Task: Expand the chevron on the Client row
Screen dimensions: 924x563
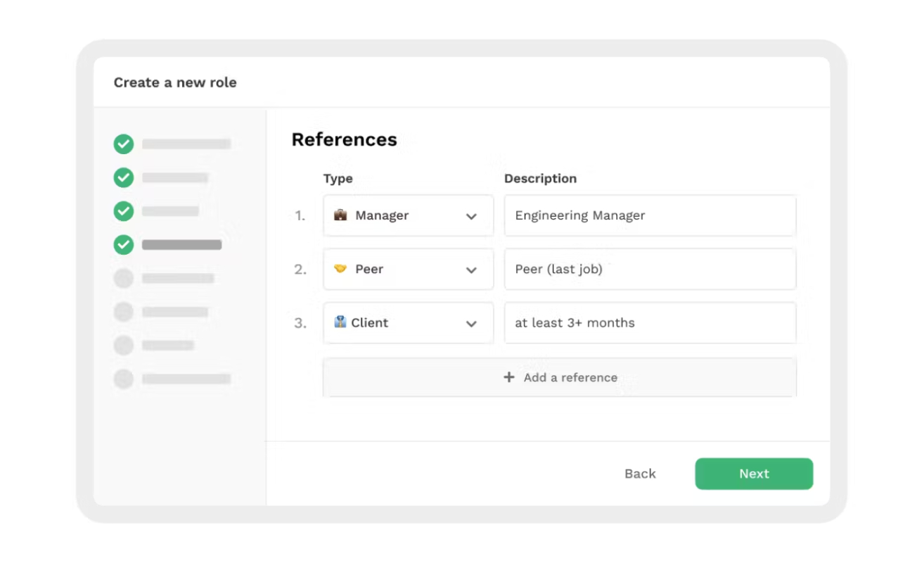Action: point(471,324)
